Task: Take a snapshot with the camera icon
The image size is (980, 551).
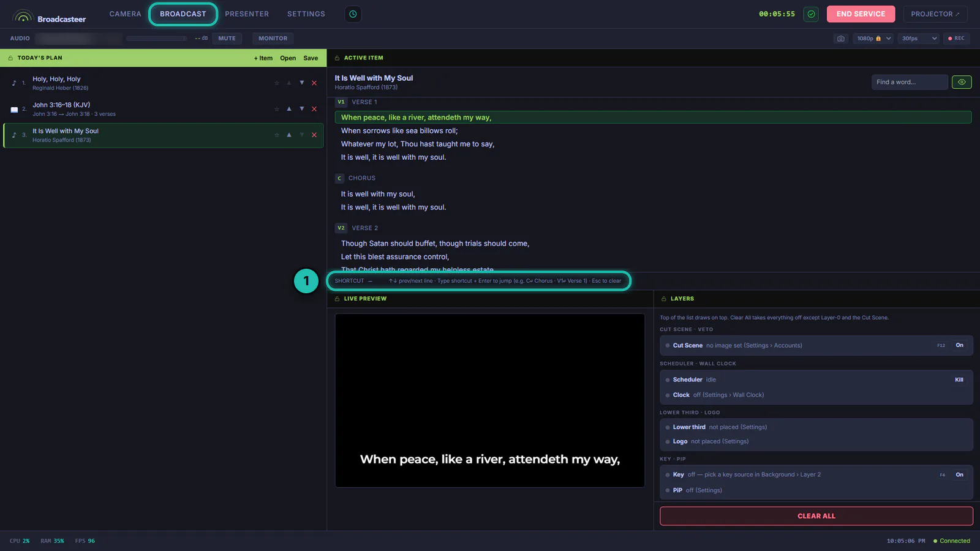Action: 841,39
